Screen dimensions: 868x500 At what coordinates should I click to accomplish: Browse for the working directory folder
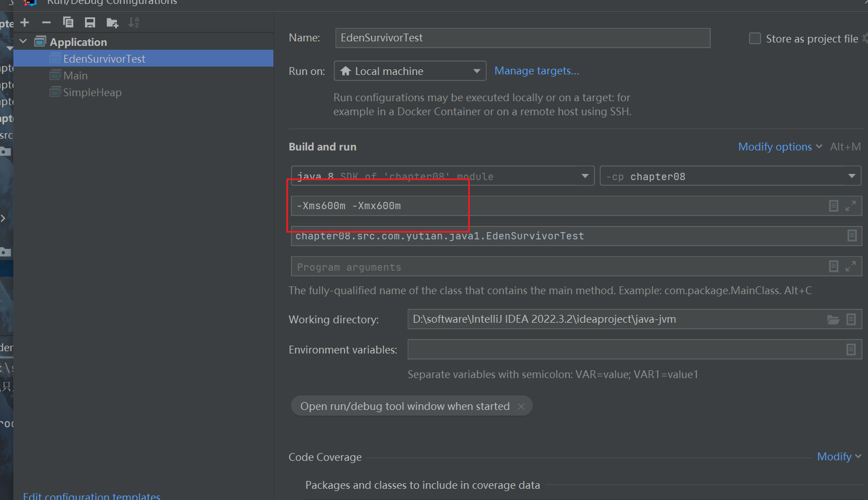(x=833, y=319)
